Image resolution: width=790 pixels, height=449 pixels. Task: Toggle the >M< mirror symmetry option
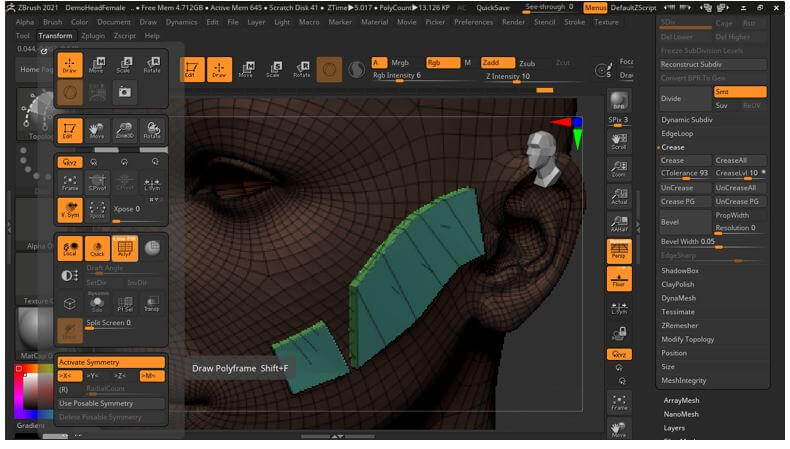152,375
